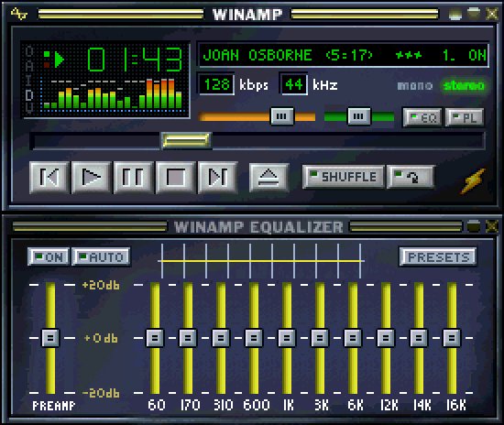Click the scrolling Joan Osborne song title

click(344, 55)
